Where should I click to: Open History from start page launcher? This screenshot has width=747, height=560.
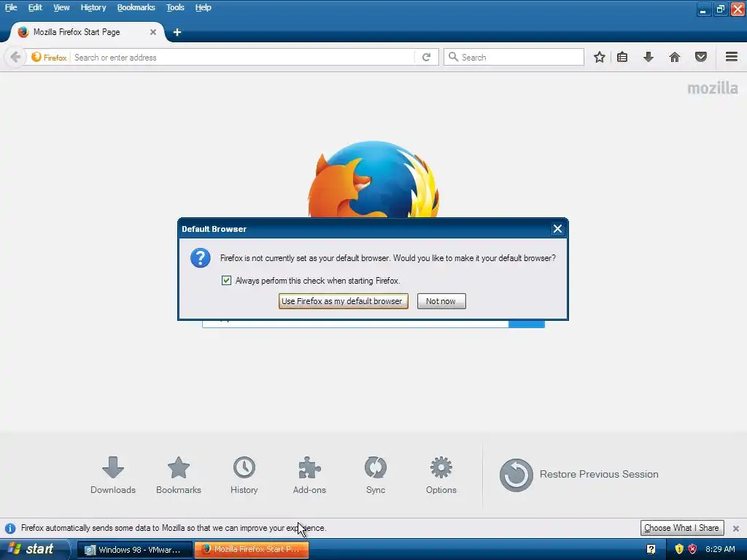pyautogui.click(x=244, y=475)
